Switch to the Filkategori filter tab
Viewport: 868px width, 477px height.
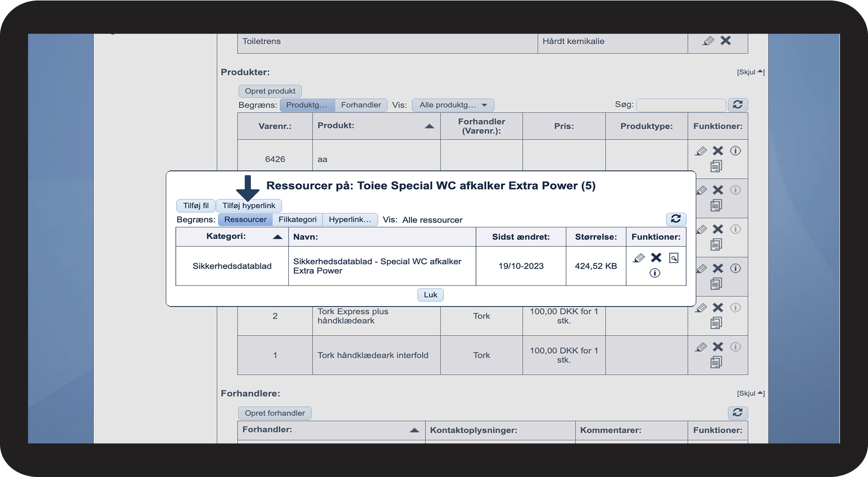coord(298,220)
